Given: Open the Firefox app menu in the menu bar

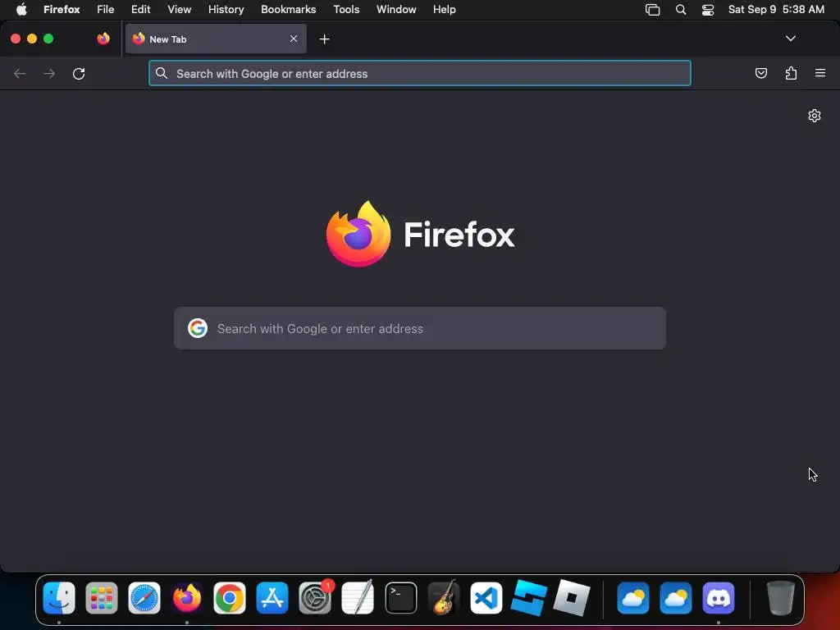Looking at the screenshot, I should (x=62, y=9).
